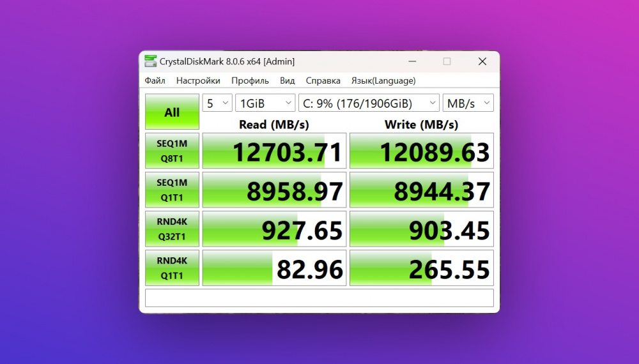Expand the MB/s unit dropdown
The width and height of the screenshot is (639, 364).
point(468,103)
